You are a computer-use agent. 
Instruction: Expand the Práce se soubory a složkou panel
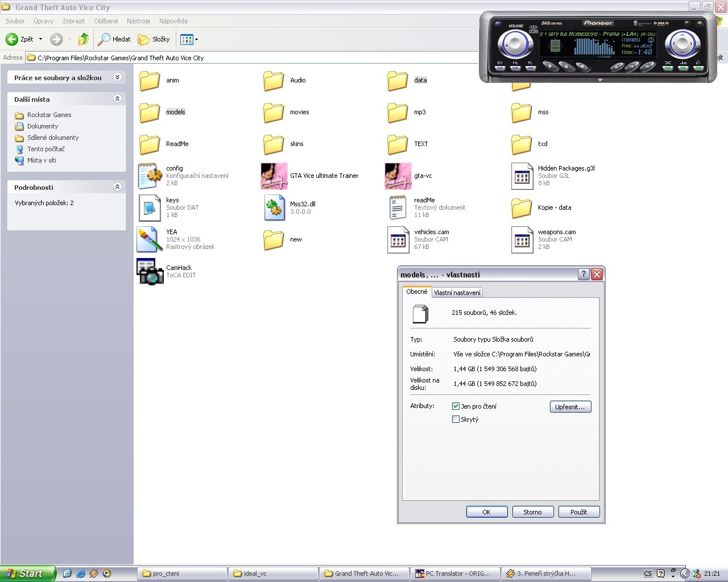point(117,77)
